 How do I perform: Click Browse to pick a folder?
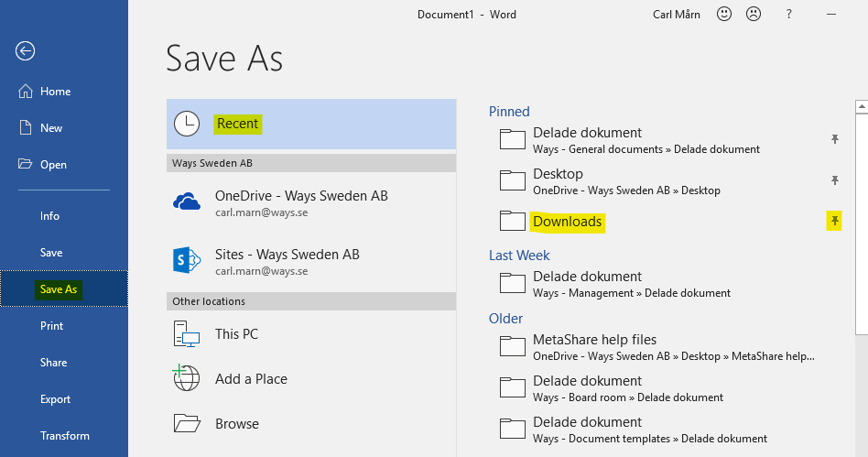[x=311, y=424]
